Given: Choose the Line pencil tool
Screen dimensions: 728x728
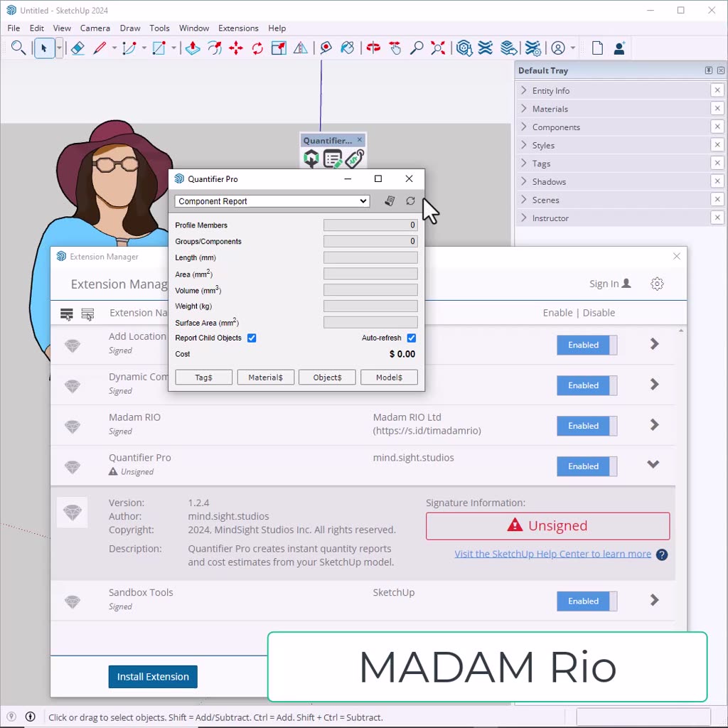Looking at the screenshot, I should pyautogui.click(x=100, y=48).
